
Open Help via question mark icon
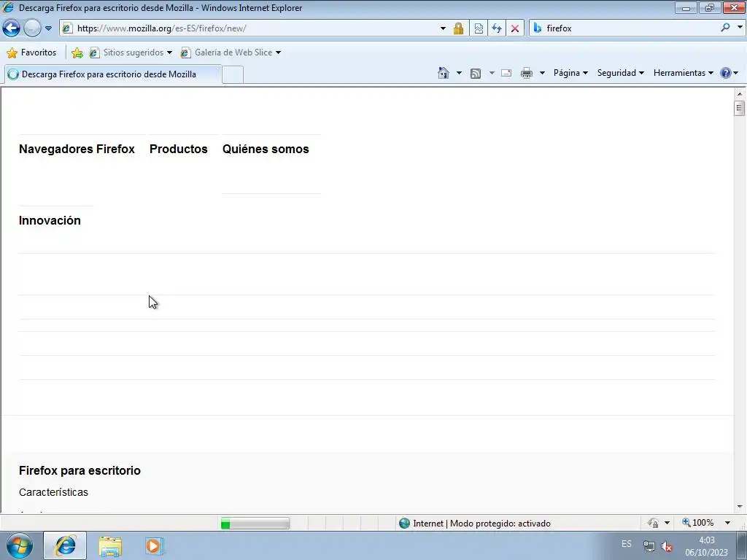(726, 73)
